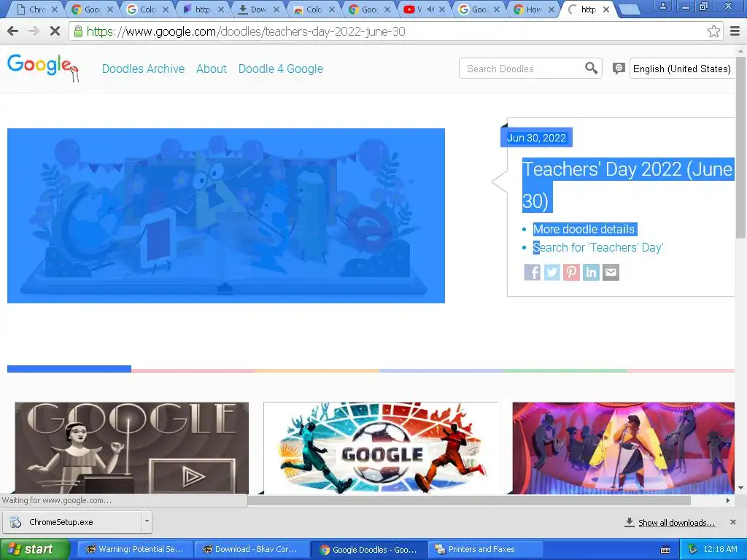747x560 pixels.
Task: Open the stage singer doodle thumbnail
Action: [x=624, y=448]
